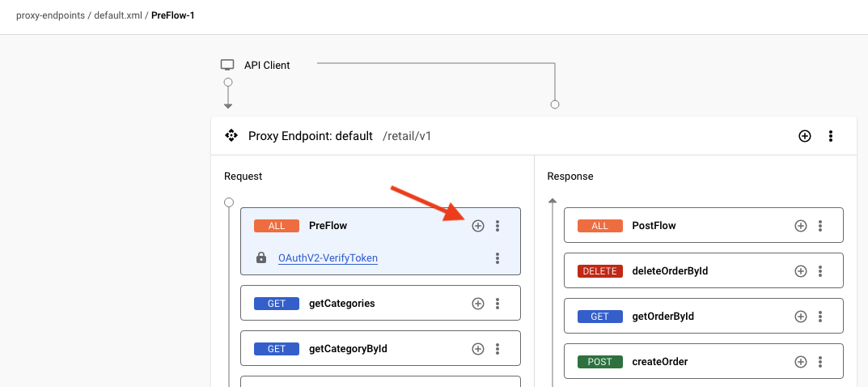
Task: Click the Request section heading
Action: pos(243,176)
